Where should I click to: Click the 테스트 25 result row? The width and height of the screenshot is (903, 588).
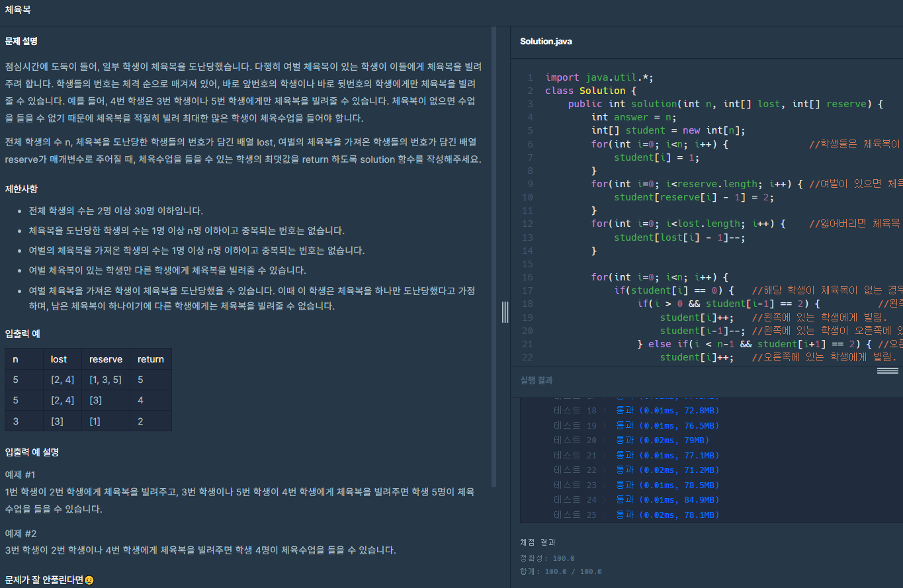[636, 515]
